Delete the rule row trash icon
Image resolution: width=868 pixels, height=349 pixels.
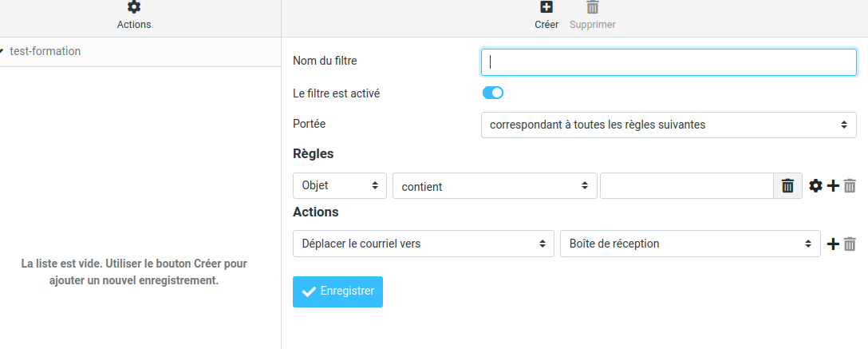[x=850, y=186]
